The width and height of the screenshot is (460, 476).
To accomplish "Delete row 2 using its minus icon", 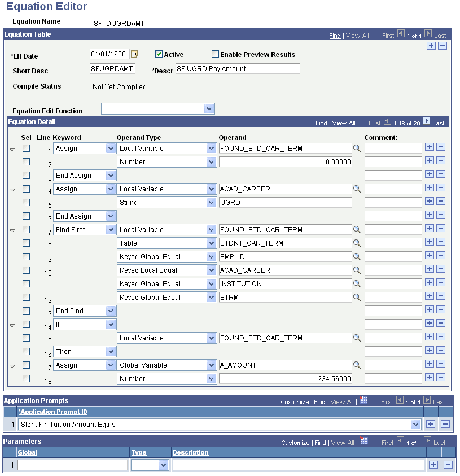I will [x=441, y=160].
